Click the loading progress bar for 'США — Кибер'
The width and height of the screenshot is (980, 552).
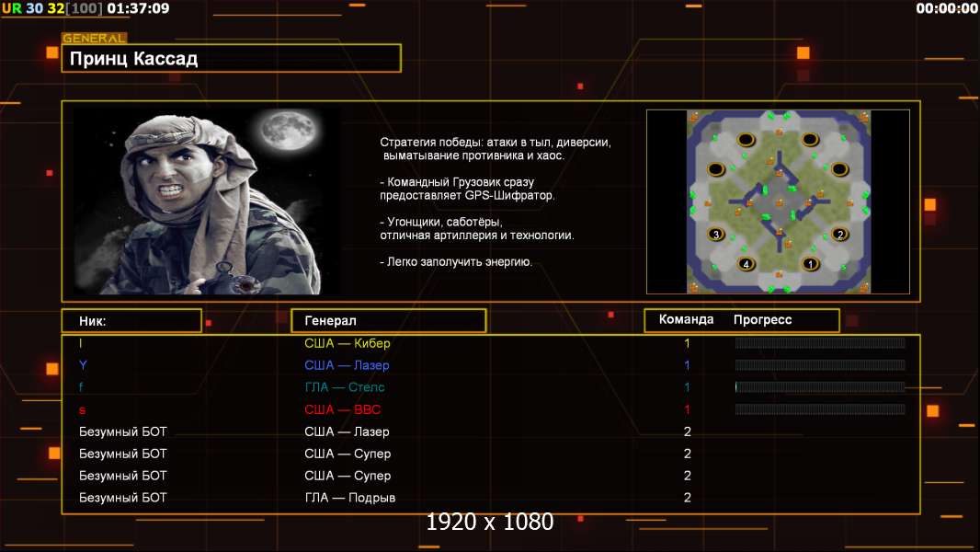(x=820, y=342)
